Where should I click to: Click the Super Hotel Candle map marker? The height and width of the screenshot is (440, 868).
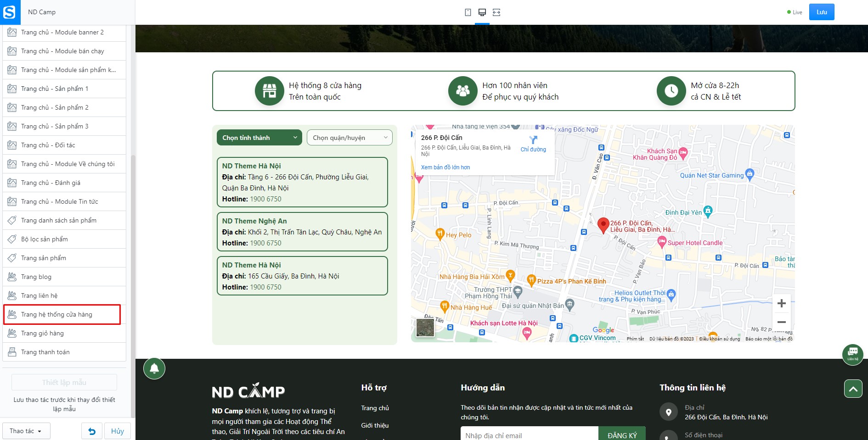662,242
